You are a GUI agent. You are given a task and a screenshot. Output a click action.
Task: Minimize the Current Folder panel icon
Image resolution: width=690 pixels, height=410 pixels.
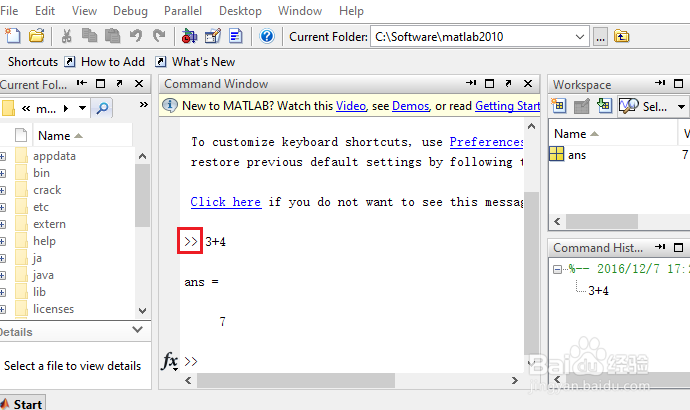82,83
